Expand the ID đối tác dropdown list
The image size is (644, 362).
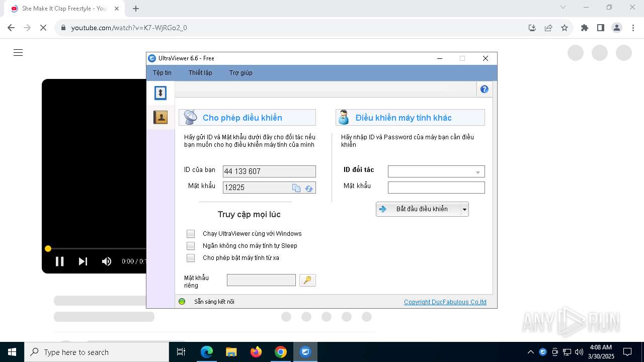click(x=478, y=172)
